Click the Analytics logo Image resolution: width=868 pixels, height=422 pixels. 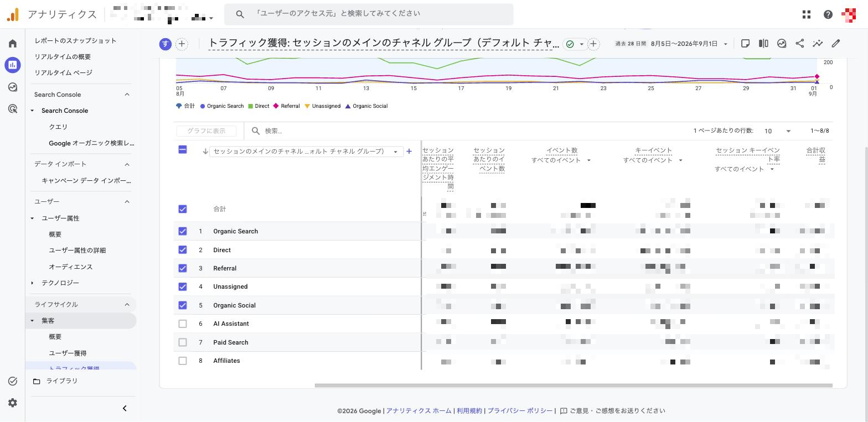pyautogui.click(x=13, y=14)
